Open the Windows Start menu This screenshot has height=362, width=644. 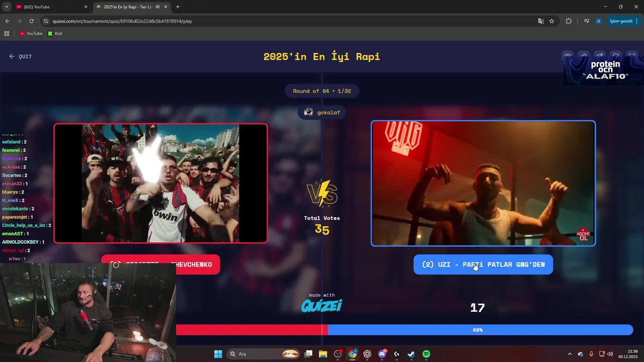tap(218, 354)
